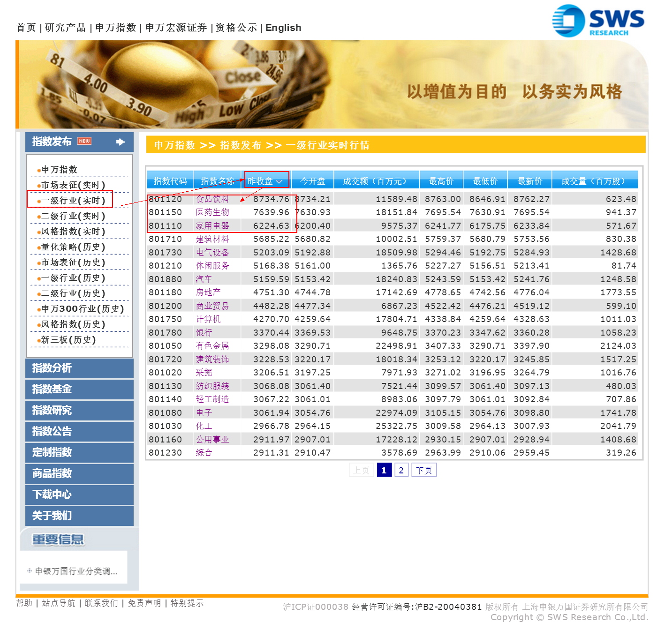Expand the 定制指数 sidebar section
Viewport: 672px width, 637px height.
79,453
